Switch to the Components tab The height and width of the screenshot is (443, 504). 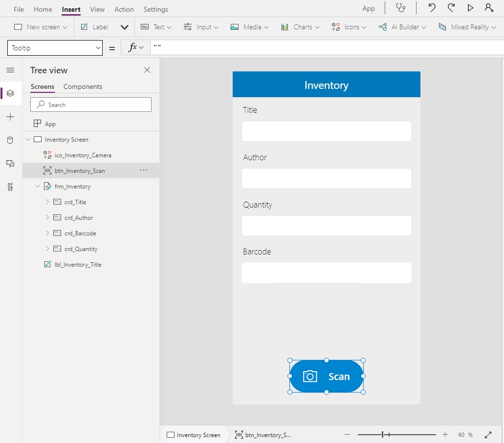pyautogui.click(x=83, y=86)
